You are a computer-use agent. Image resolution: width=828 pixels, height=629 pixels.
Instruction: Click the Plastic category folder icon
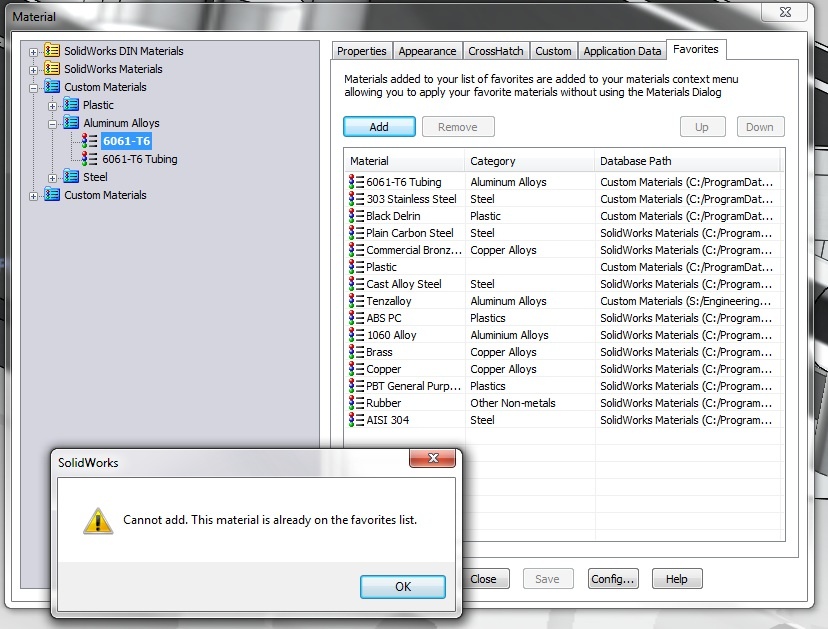(x=71, y=105)
